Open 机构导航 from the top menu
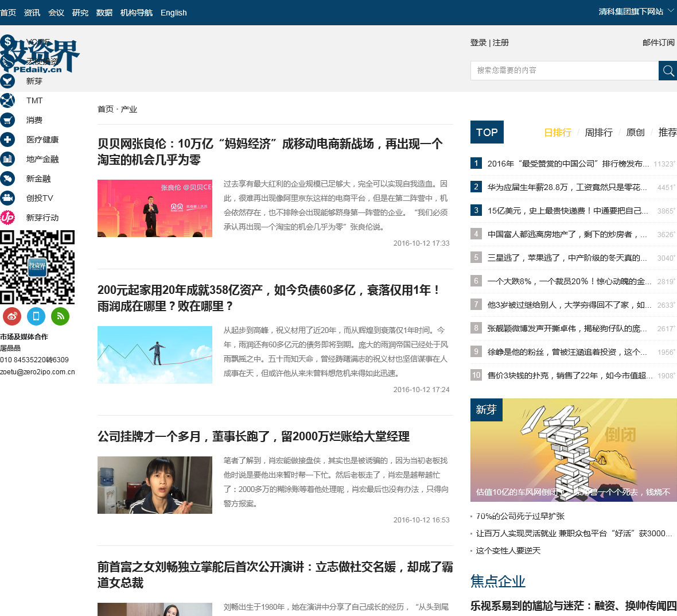 (137, 13)
